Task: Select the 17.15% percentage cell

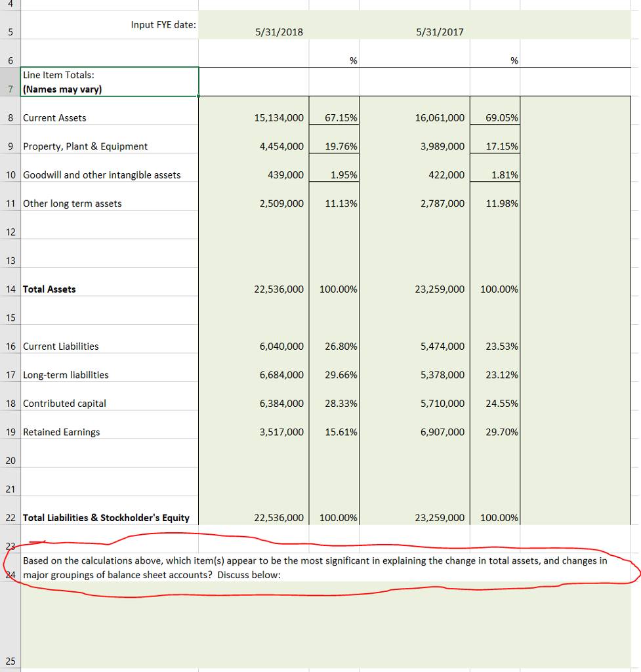Action: pyautogui.click(x=495, y=139)
